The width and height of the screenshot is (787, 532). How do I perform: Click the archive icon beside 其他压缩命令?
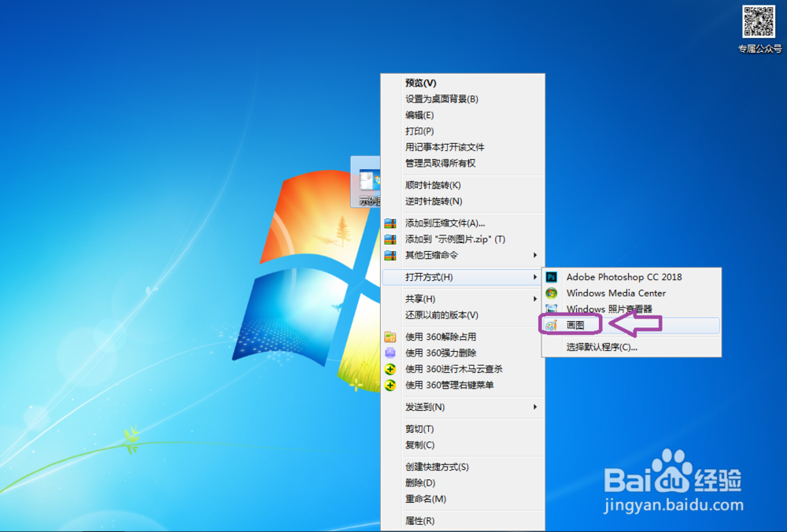pos(390,256)
